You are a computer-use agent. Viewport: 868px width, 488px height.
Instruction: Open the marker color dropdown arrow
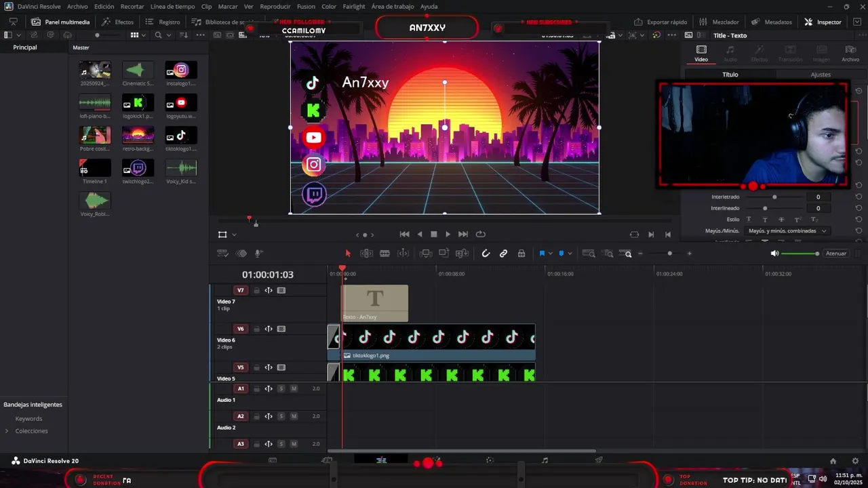[x=570, y=253]
